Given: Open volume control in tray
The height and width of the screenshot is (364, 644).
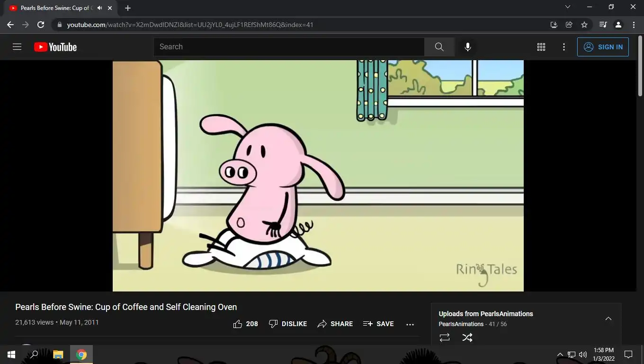Looking at the screenshot, I should click(583, 355).
